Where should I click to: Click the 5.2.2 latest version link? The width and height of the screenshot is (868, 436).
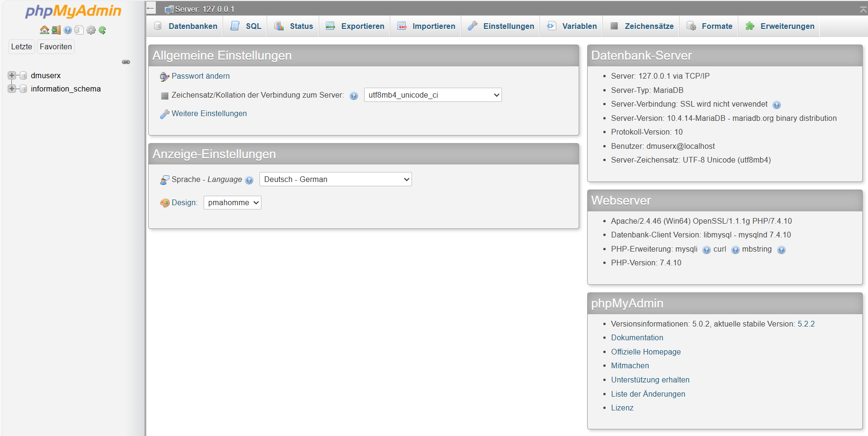point(806,324)
